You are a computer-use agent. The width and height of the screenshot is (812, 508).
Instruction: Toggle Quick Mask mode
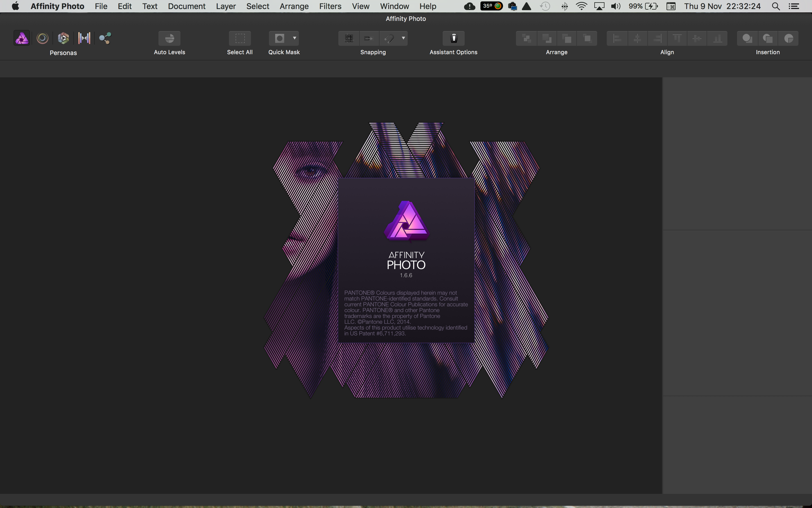279,38
